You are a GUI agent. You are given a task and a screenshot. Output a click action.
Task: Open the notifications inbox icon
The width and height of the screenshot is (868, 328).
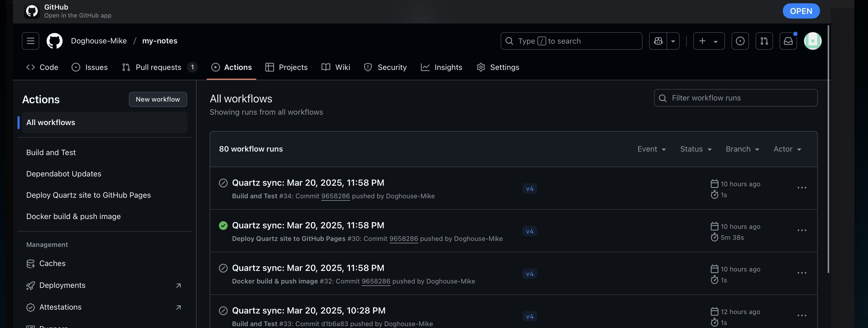(788, 41)
